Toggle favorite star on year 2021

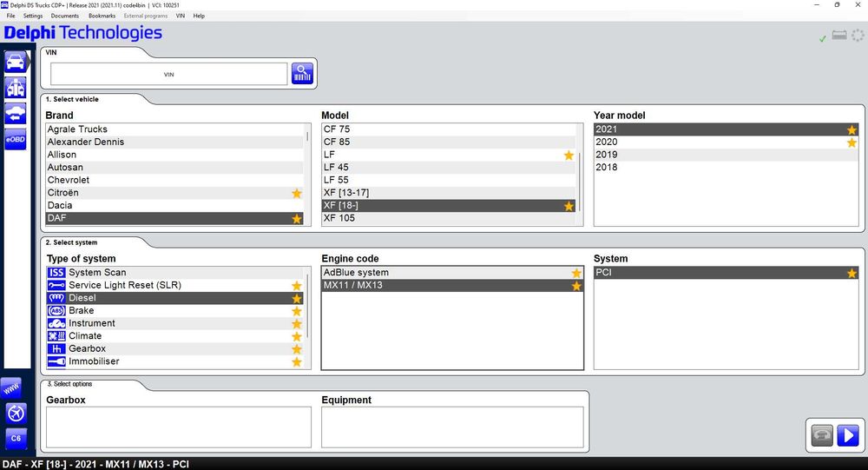[852, 129]
